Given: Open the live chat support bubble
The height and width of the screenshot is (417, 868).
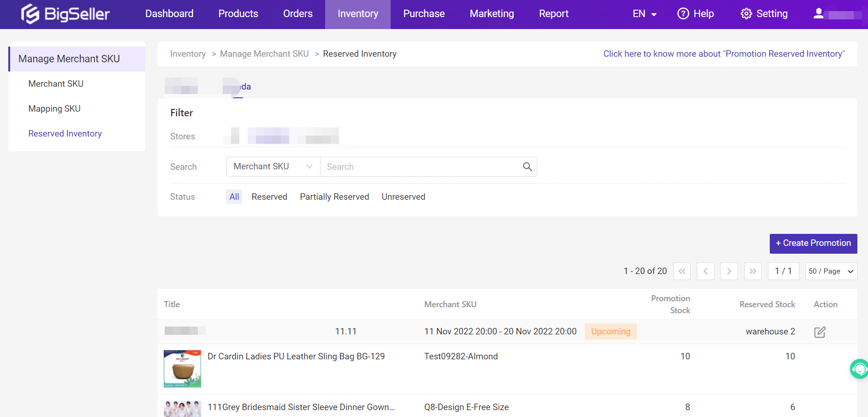Looking at the screenshot, I should point(859,369).
